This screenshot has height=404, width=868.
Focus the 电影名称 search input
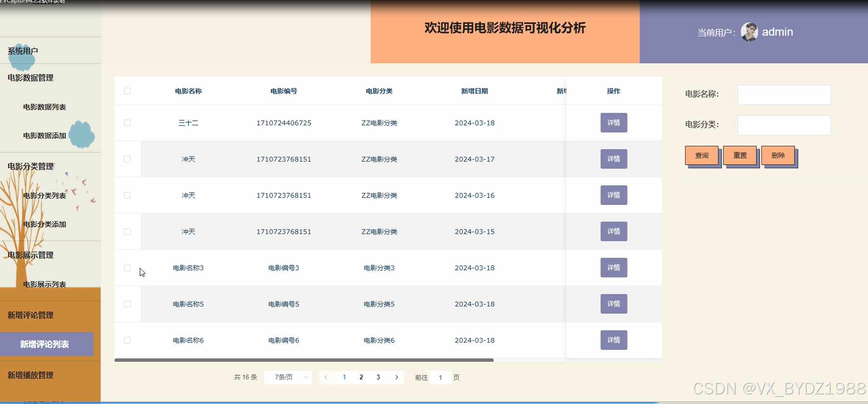(784, 95)
